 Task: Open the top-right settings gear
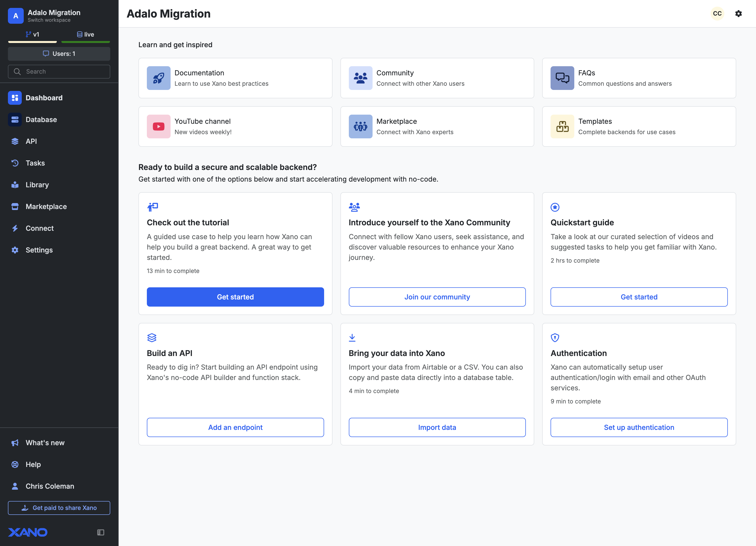pos(739,13)
